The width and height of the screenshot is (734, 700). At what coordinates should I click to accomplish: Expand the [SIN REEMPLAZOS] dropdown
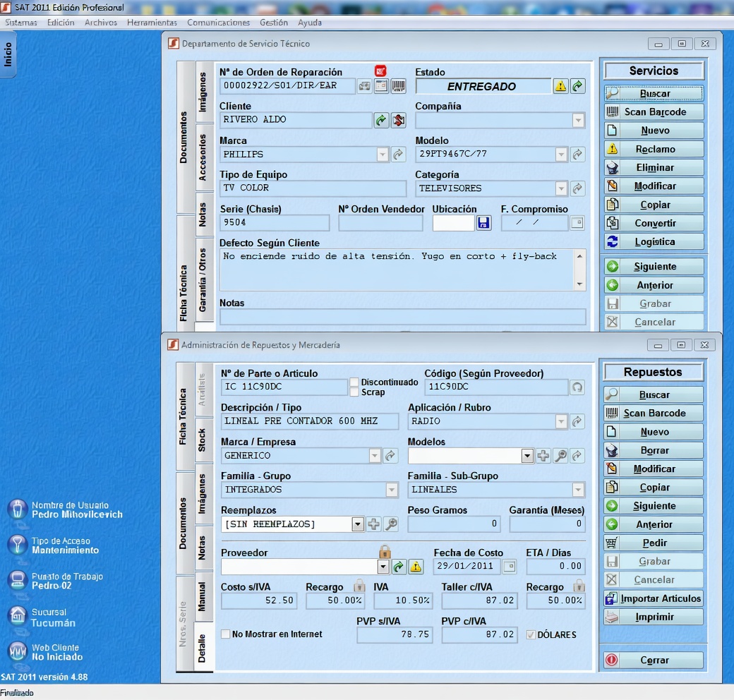pos(358,524)
